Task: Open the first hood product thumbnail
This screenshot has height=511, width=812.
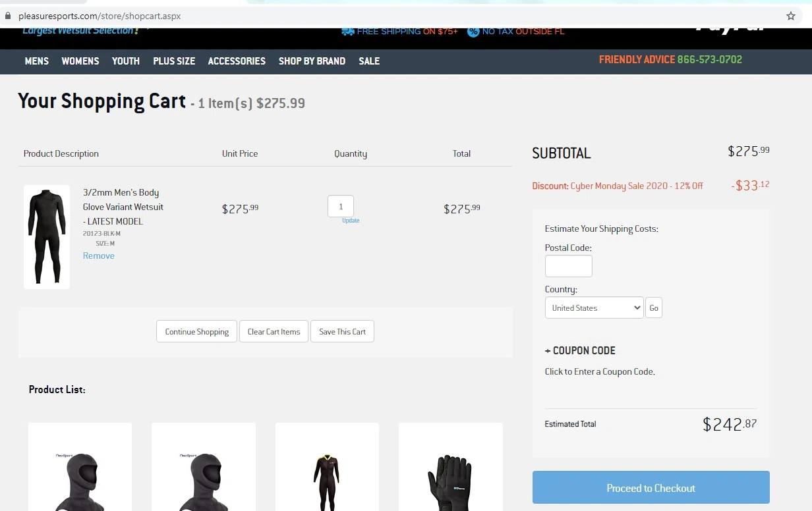Action: point(80,467)
